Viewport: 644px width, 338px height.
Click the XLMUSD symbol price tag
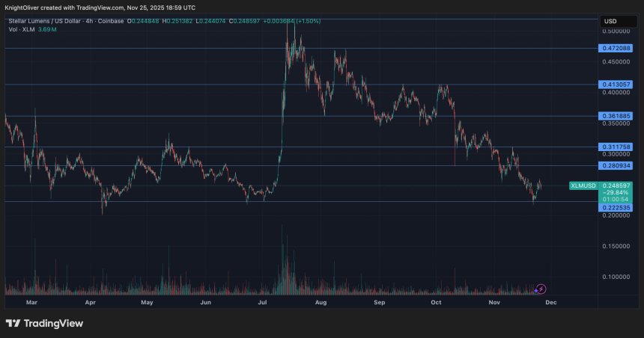point(584,185)
